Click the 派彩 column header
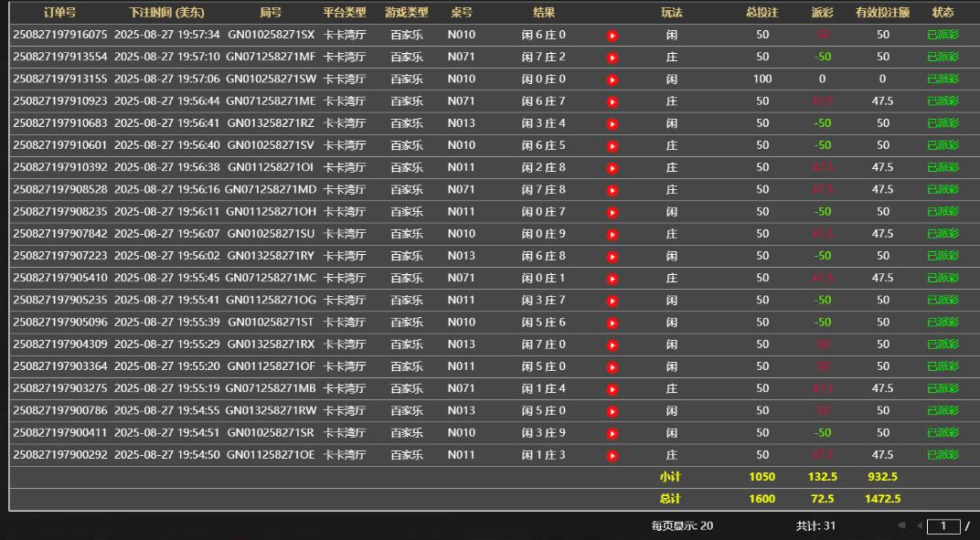The image size is (980, 540). coord(822,13)
